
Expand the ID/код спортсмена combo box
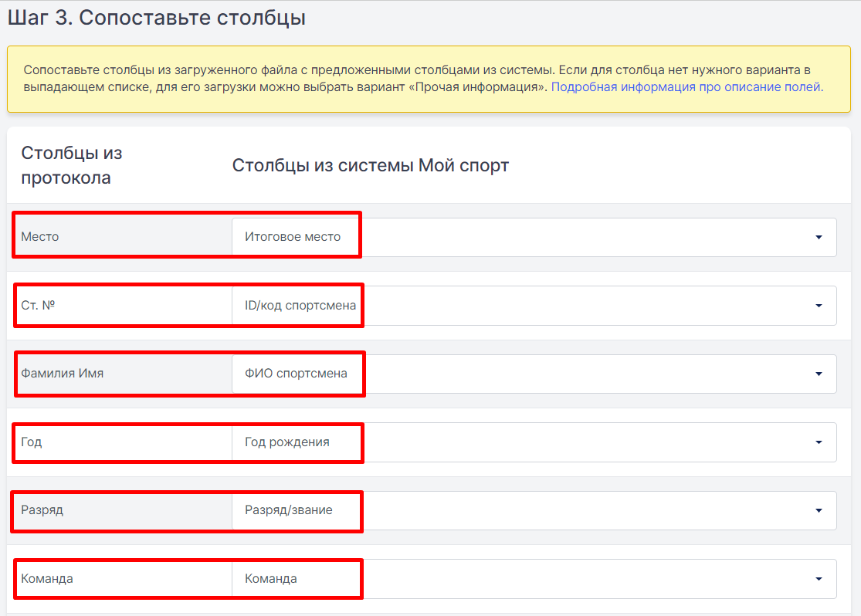click(x=534, y=305)
